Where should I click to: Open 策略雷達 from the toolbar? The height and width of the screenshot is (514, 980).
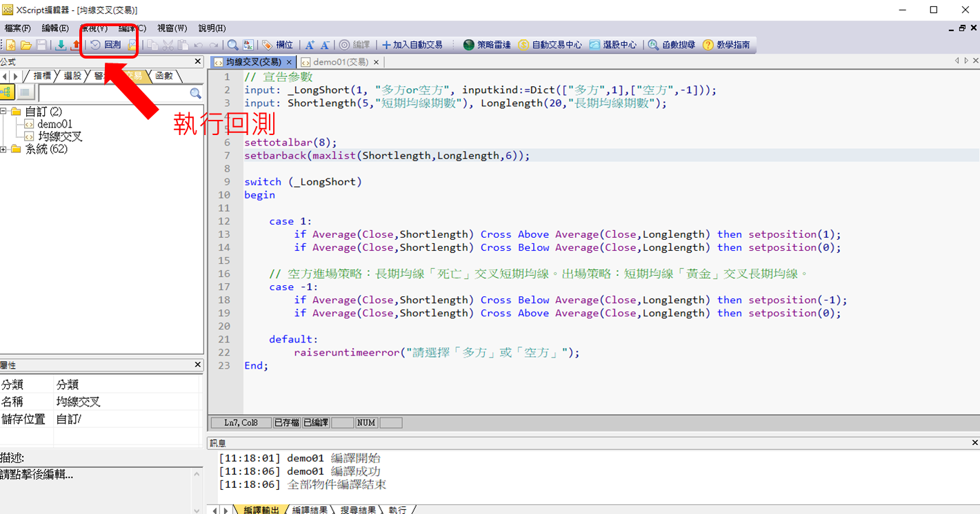(487, 45)
